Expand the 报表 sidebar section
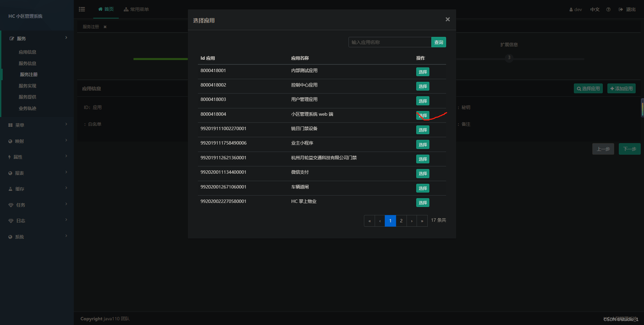The image size is (644, 325). [37, 173]
